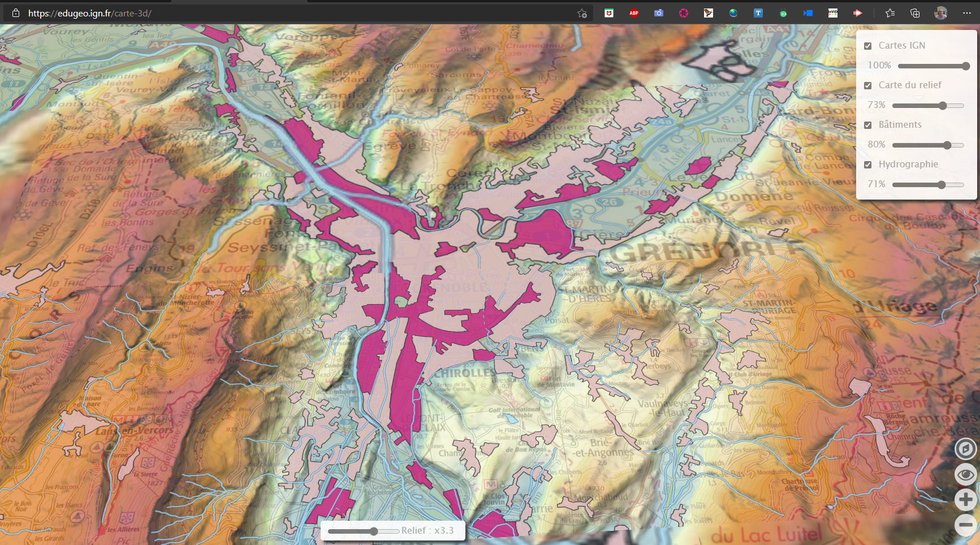The image size is (980, 545).
Task: Disable the Carte du relief layer
Action: pos(868,85)
